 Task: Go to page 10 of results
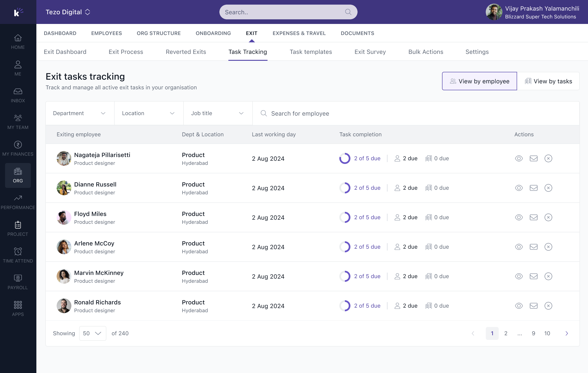click(547, 333)
